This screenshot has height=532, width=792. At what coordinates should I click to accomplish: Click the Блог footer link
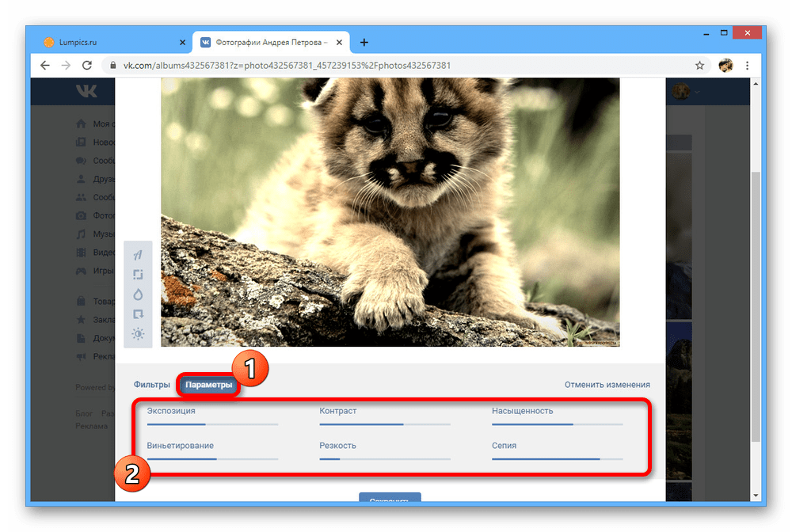[x=84, y=413]
